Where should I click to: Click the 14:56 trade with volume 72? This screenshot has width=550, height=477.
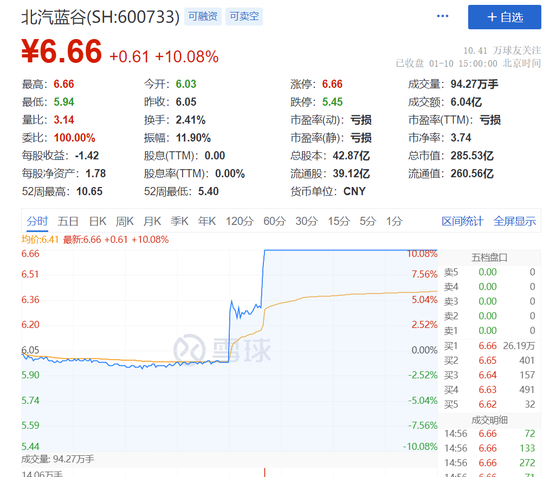coord(489,434)
